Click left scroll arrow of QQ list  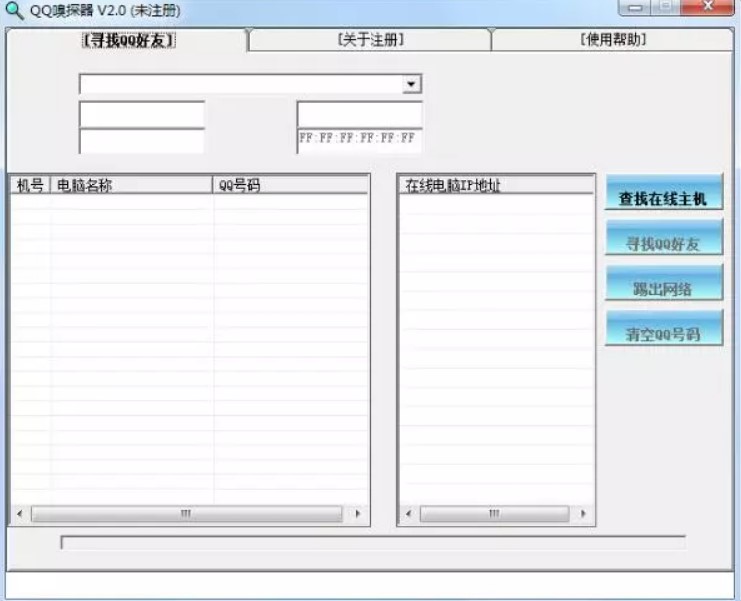tap(20, 514)
